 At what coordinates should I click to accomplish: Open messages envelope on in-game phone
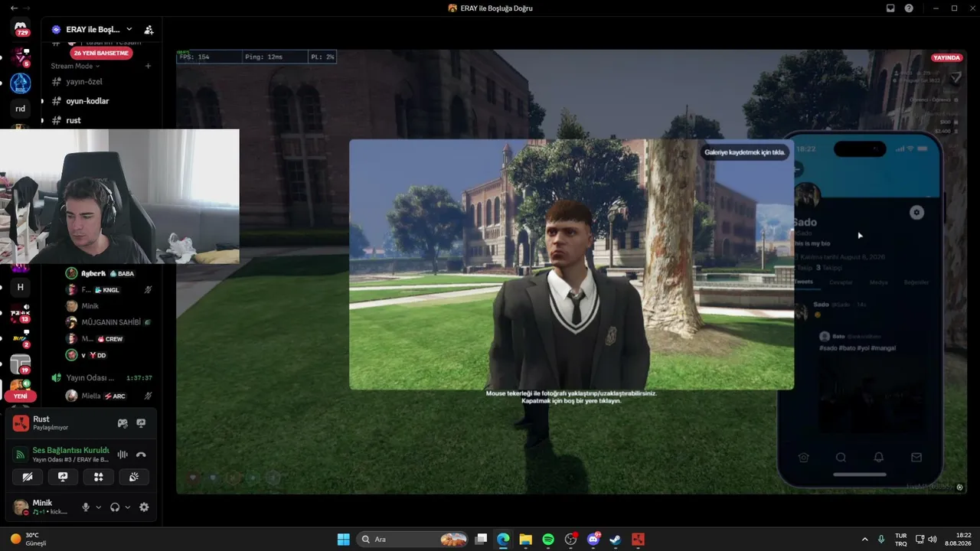pos(916,458)
